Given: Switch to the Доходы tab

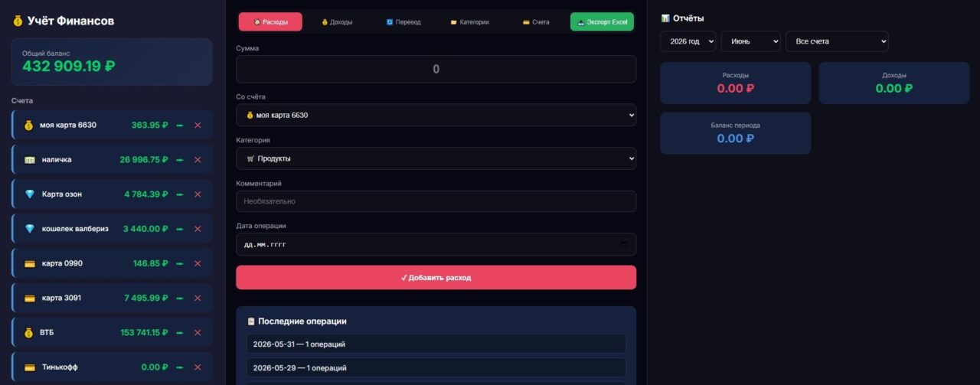Looking at the screenshot, I should 337,22.
